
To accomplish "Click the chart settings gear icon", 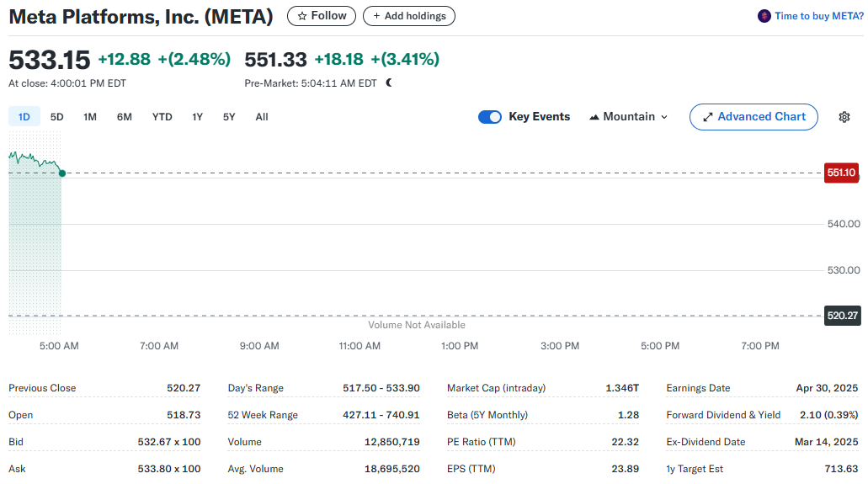I will tap(844, 117).
